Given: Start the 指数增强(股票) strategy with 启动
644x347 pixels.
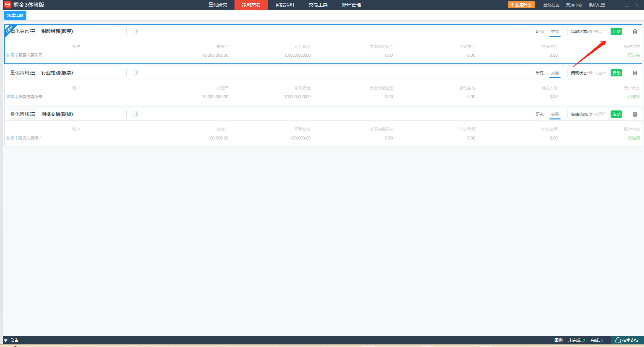Looking at the screenshot, I should (616, 32).
